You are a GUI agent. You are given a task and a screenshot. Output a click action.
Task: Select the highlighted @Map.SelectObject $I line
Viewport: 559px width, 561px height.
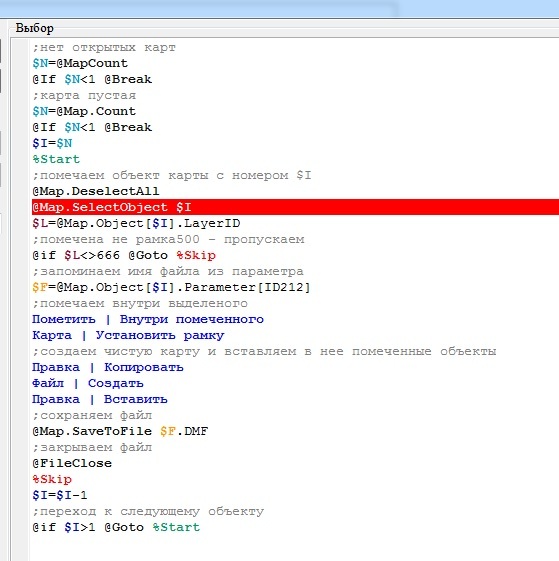tap(295, 207)
